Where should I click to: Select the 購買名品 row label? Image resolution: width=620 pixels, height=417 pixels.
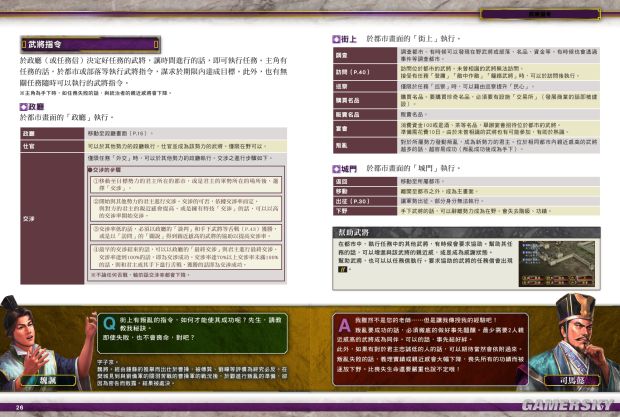pyautogui.click(x=365, y=100)
